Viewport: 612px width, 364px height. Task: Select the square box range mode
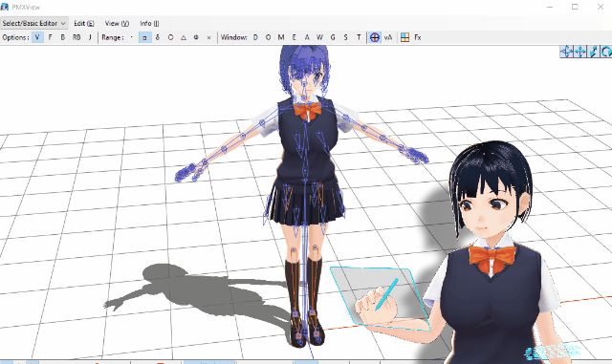tap(144, 37)
